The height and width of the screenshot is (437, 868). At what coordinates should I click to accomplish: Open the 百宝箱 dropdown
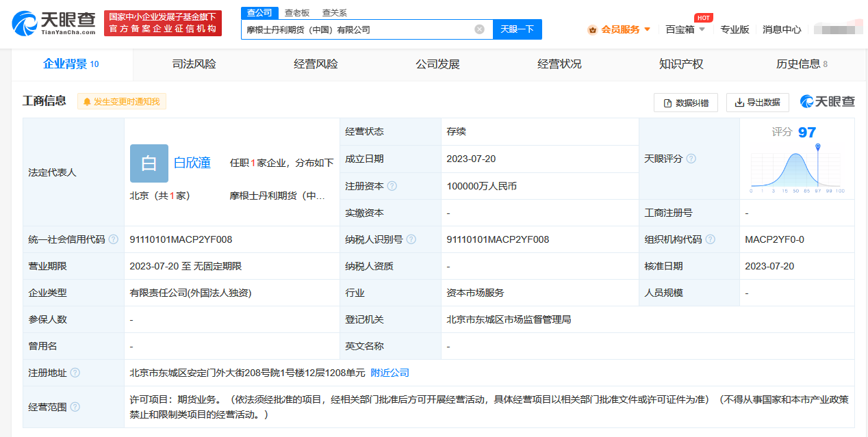[x=685, y=29]
